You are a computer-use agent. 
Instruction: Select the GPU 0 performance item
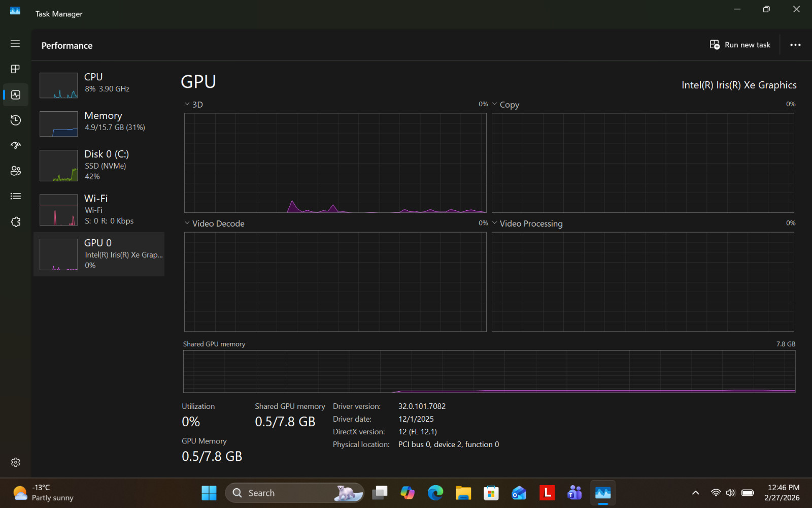[99, 254]
